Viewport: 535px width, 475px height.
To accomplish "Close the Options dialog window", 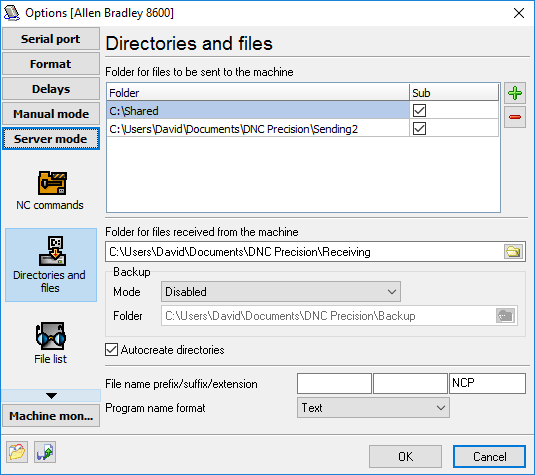I will point(519,13).
